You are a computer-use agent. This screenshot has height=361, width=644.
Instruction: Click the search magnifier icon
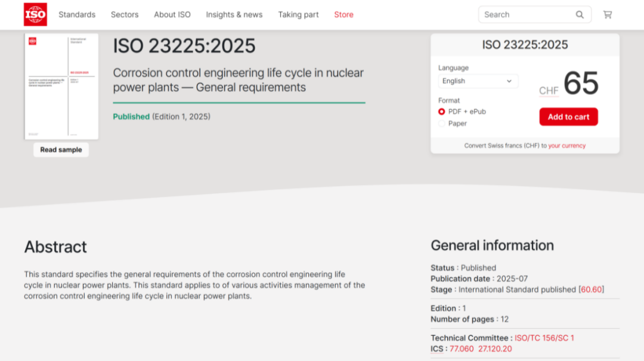point(580,15)
